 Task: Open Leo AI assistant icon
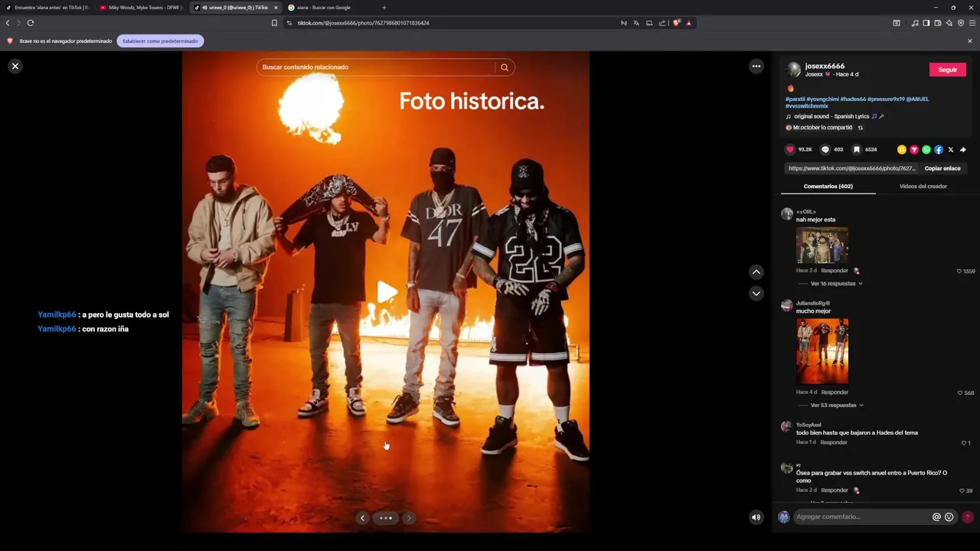coord(949,23)
